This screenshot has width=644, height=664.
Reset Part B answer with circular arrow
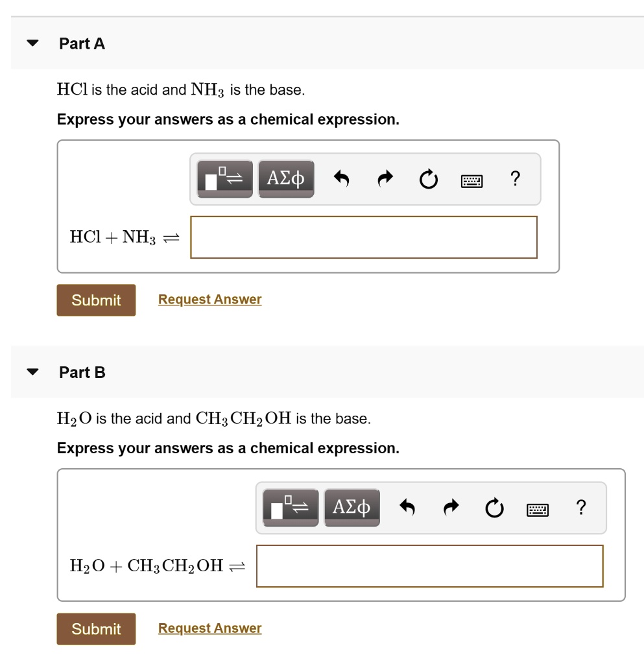coord(494,507)
